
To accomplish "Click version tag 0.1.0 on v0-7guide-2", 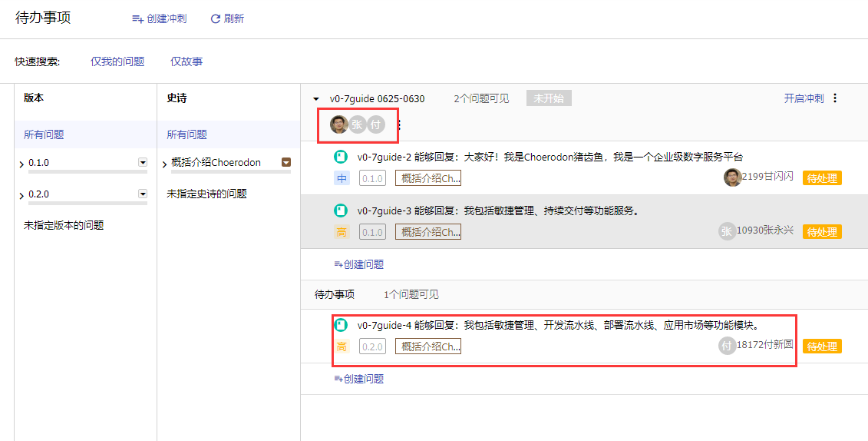I will 372,178.
